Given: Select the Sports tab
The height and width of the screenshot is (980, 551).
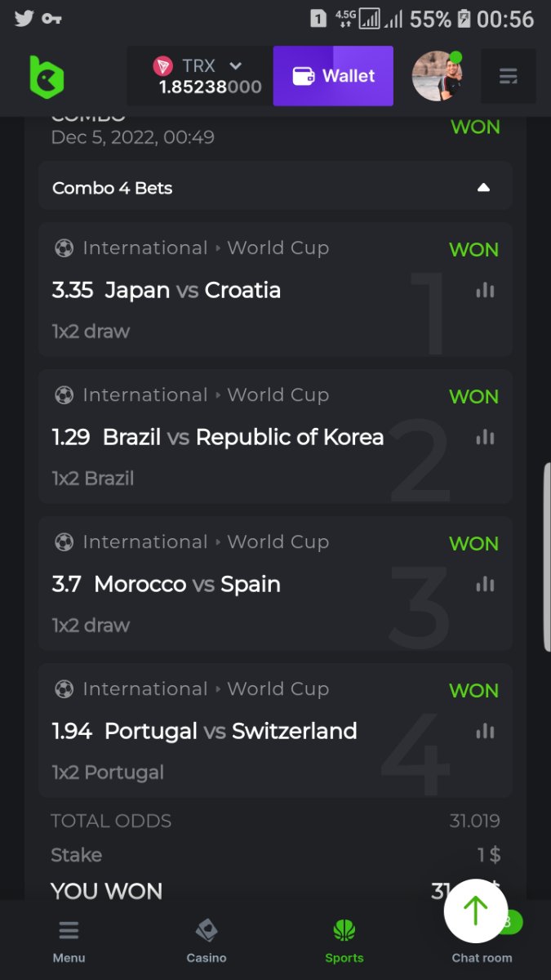Looking at the screenshot, I should (x=344, y=941).
